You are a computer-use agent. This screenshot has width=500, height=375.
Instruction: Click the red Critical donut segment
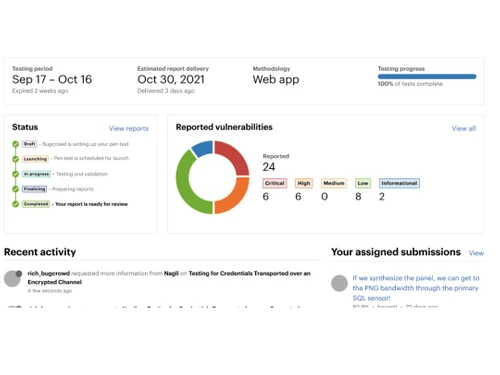tap(236, 155)
